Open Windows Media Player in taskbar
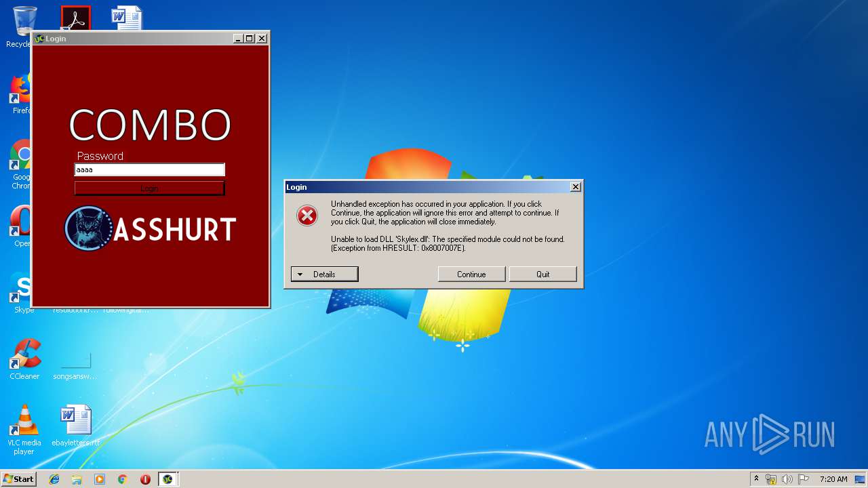 pyautogui.click(x=100, y=479)
